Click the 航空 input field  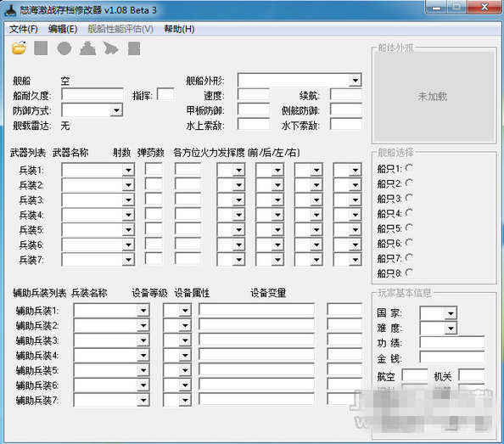tap(415, 375)
